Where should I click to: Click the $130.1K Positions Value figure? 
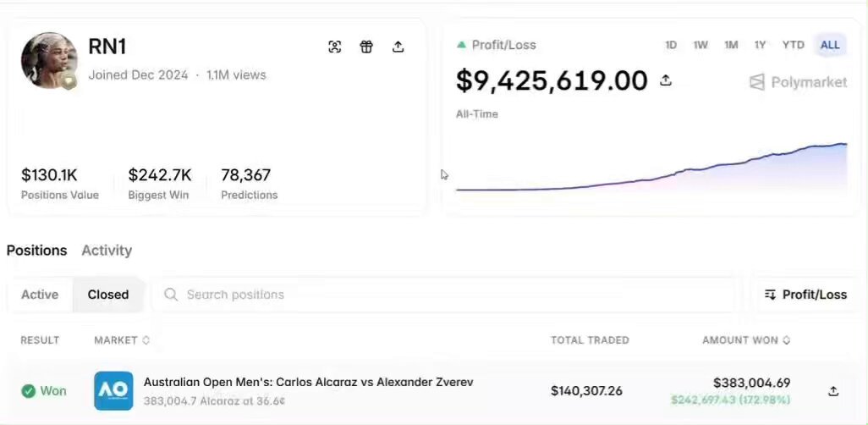tap(49, 175)
